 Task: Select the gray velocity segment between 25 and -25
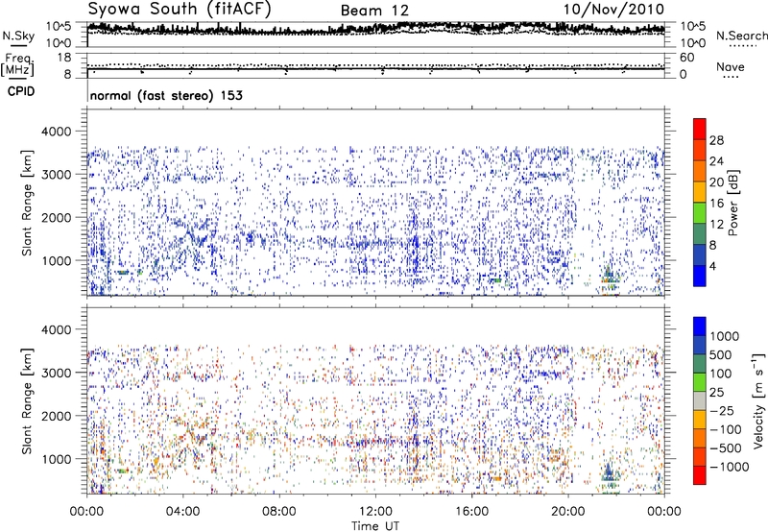click(x=700, y=400)
